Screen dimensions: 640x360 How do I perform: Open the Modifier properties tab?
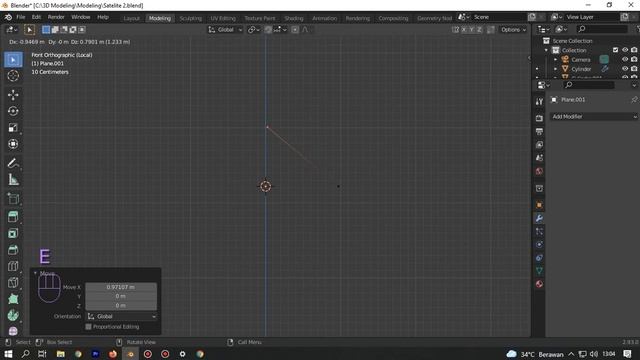539,218
